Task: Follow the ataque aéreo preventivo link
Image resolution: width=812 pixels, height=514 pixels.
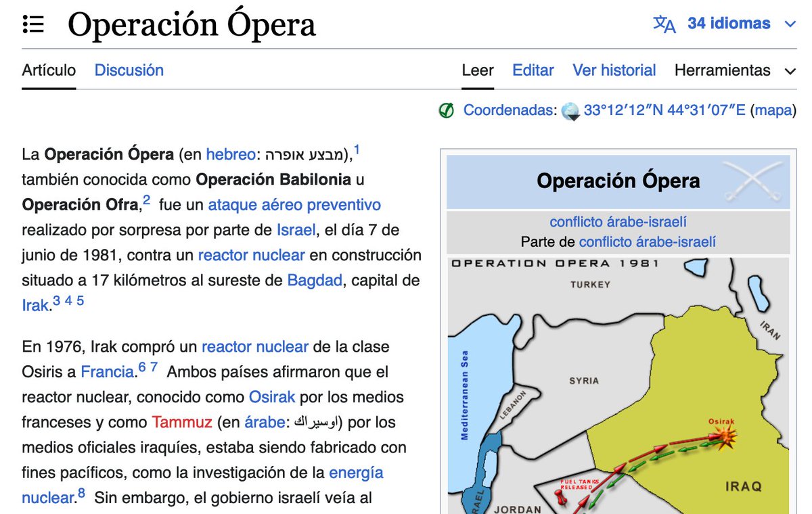Action: [294, 204]
